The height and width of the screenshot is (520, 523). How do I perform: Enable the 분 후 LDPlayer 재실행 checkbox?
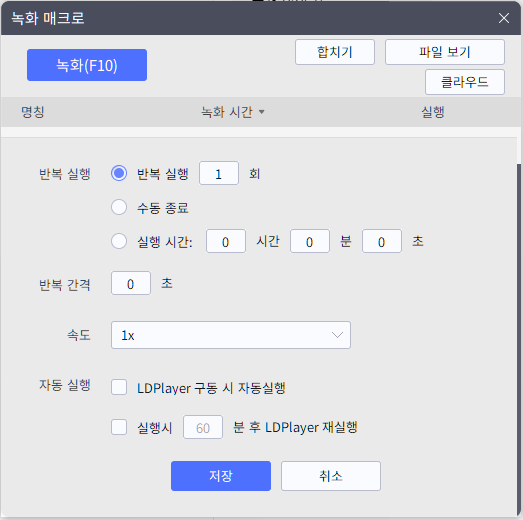pos(119,427)
